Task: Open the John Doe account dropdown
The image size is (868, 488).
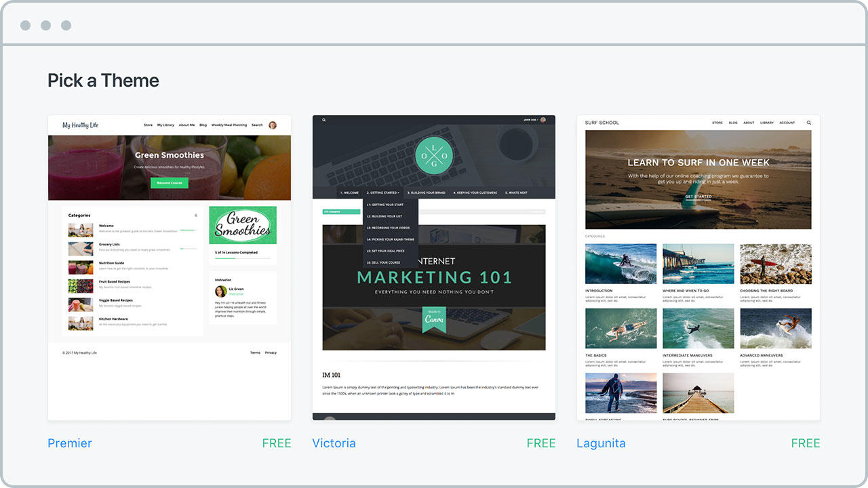Action: click(530, 120)
